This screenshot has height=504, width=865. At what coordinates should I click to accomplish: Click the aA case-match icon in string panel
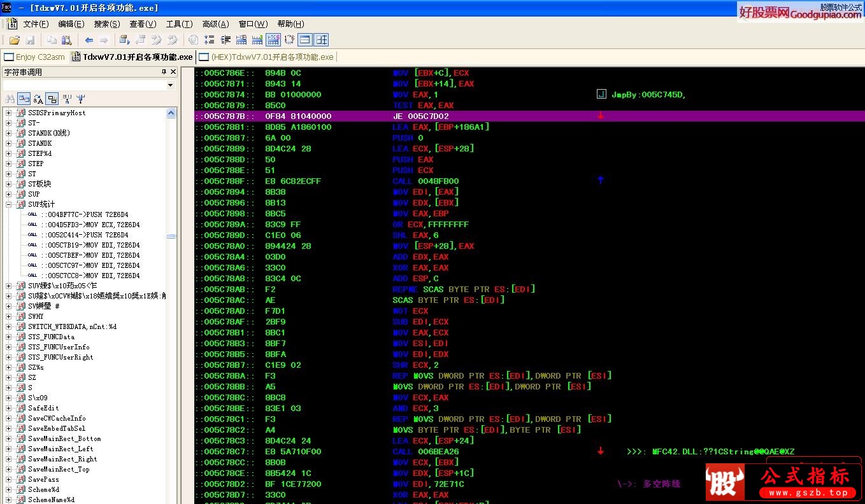coord(38,99)
